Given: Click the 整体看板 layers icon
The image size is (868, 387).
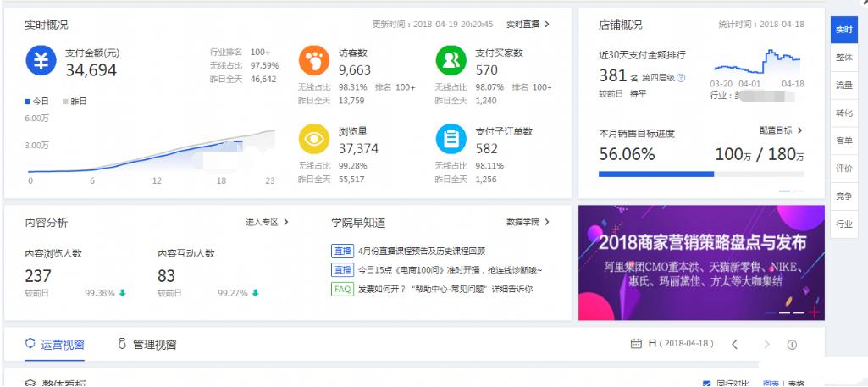Looking at the screenshot, I should (30, 383).
